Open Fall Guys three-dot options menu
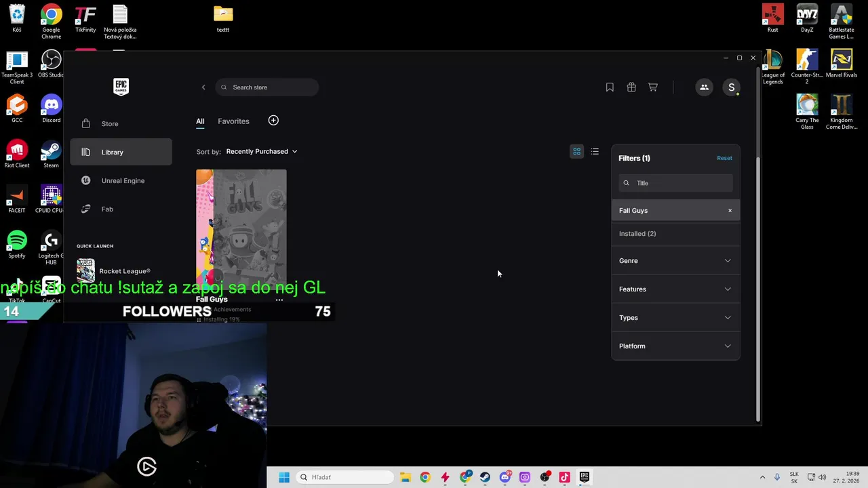The height and width of the screenshot is (488, 868). tap(279, 300)
